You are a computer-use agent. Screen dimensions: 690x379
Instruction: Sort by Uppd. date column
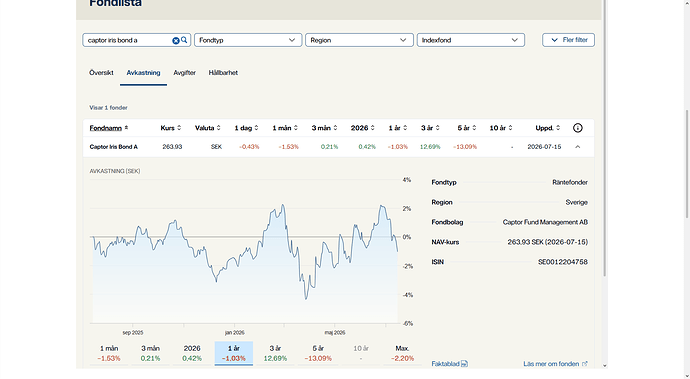point(548,128)
